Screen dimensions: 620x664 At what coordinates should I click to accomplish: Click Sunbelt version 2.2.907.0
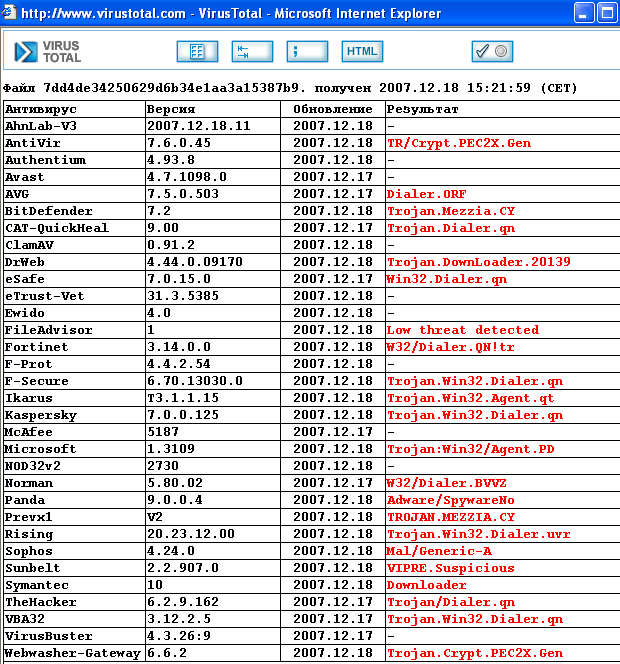coord(183,568)
